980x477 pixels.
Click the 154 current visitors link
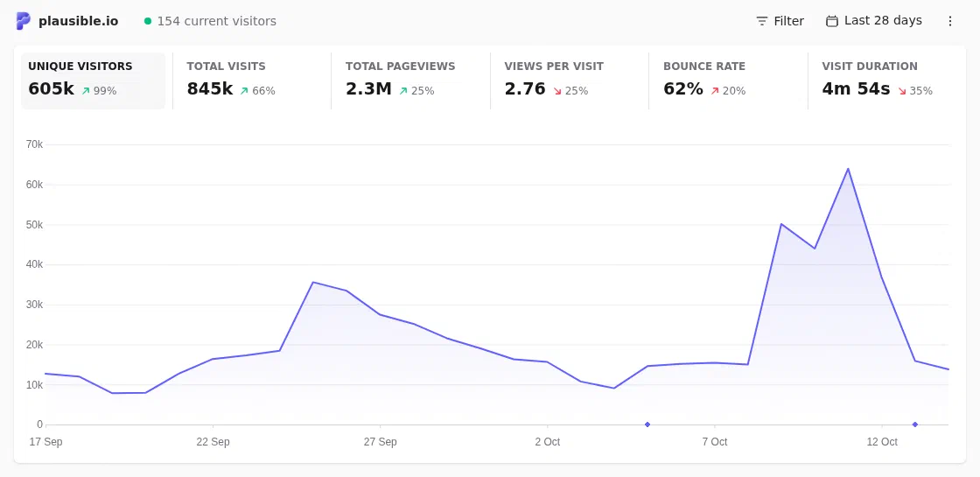[216, 21]
